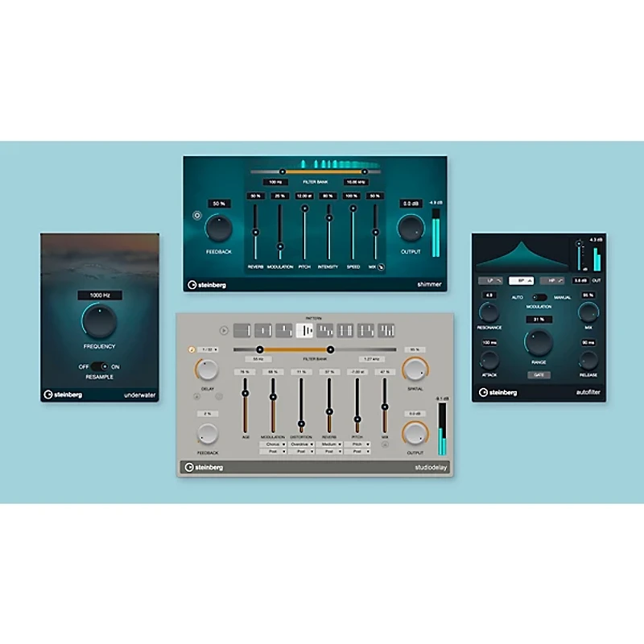Click the play preview icon in studiodelay
This screenshot has height=644, width=644.
click(224, 330)
